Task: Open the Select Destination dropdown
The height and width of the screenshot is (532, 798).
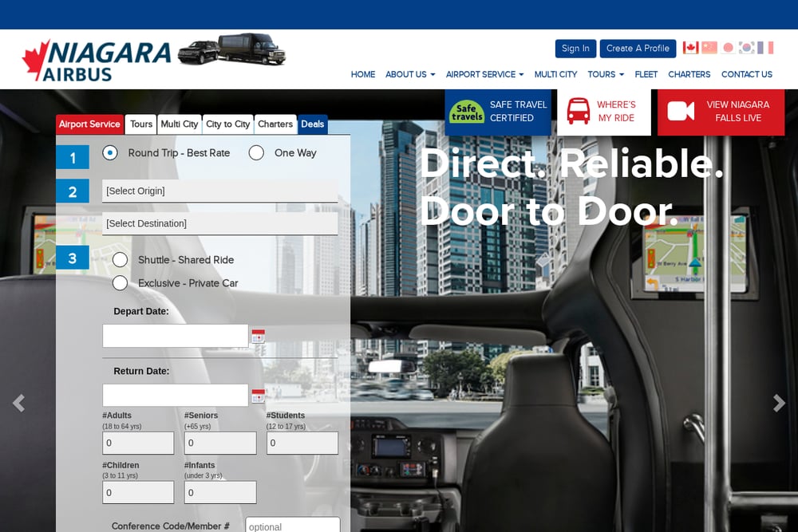Action: click(220, 223)
